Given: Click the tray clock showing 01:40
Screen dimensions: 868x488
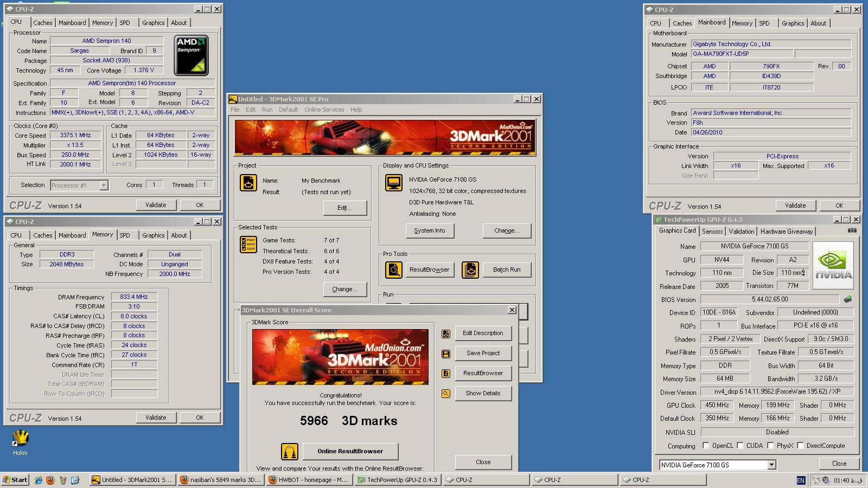Looking at the screenshot, I should pyautogui.click(x=847, y=480).
